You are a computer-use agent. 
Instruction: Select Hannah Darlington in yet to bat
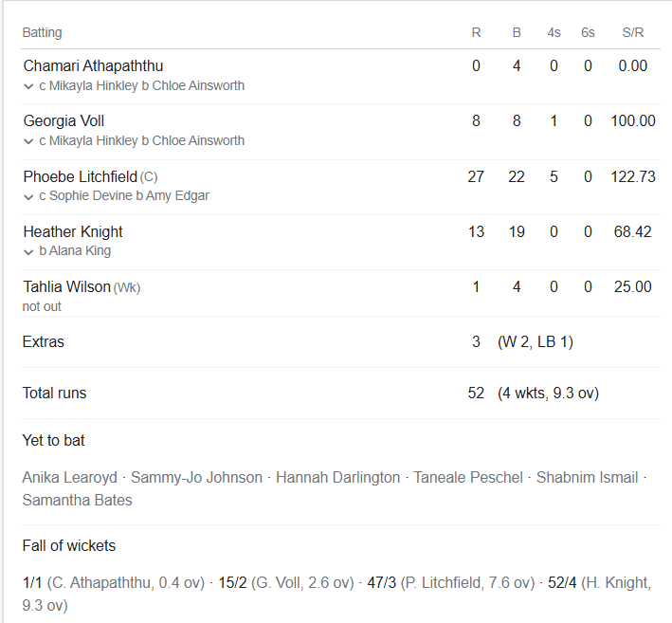(x=337, y=478)
